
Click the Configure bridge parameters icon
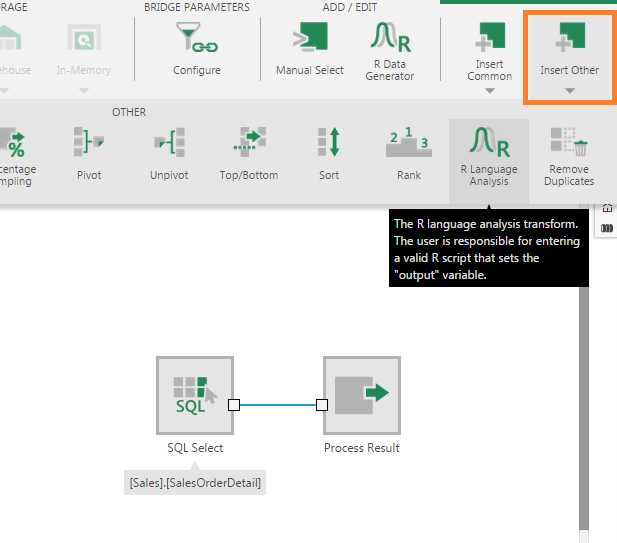pos(196,50)
